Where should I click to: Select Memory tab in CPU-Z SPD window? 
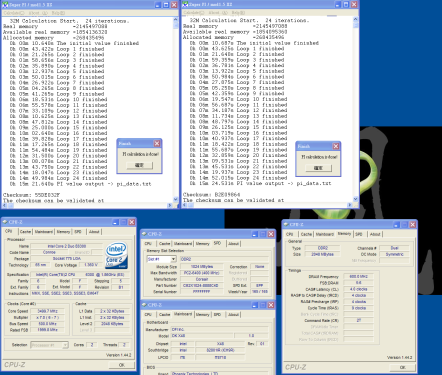tap(202, 244)
